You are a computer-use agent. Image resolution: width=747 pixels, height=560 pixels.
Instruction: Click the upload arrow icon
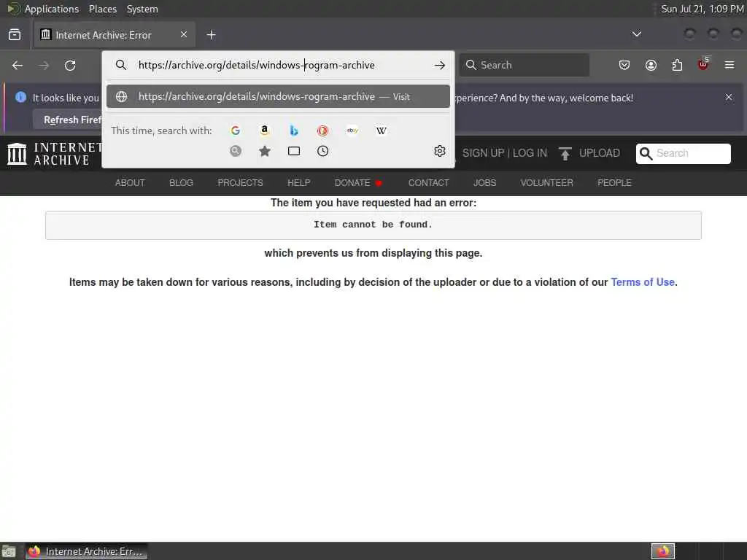(x=565, y=153)
